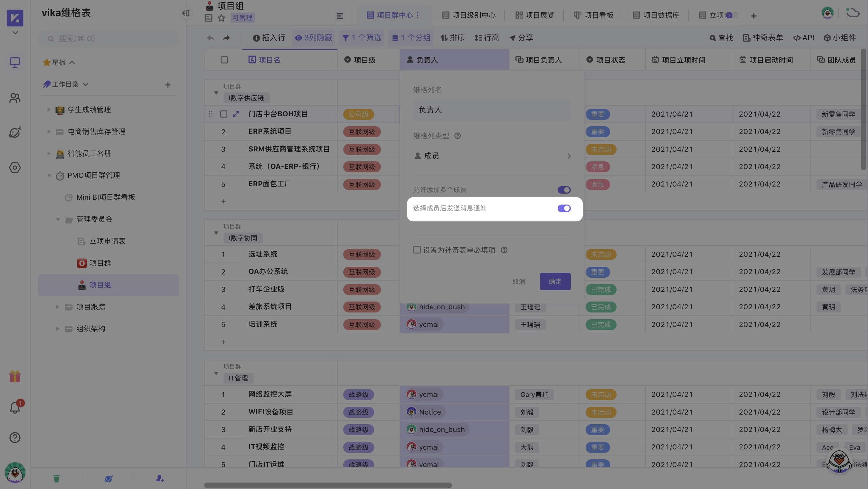Disable the 允许添加多个成员 toggle
This screenshot has width=868, height=489.
click(564, 189)
